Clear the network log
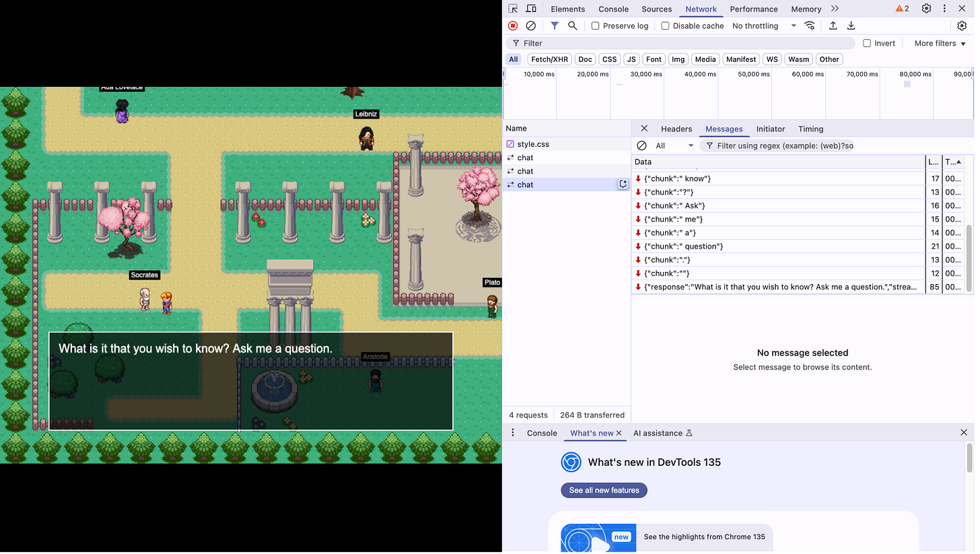 click(531, 26)
